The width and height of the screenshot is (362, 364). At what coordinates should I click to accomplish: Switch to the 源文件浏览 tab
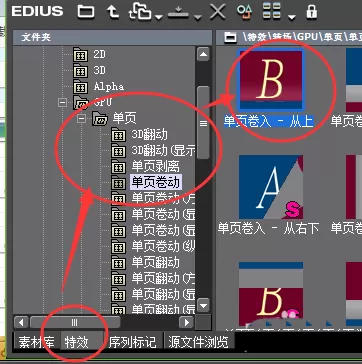(x=198, y=342)
